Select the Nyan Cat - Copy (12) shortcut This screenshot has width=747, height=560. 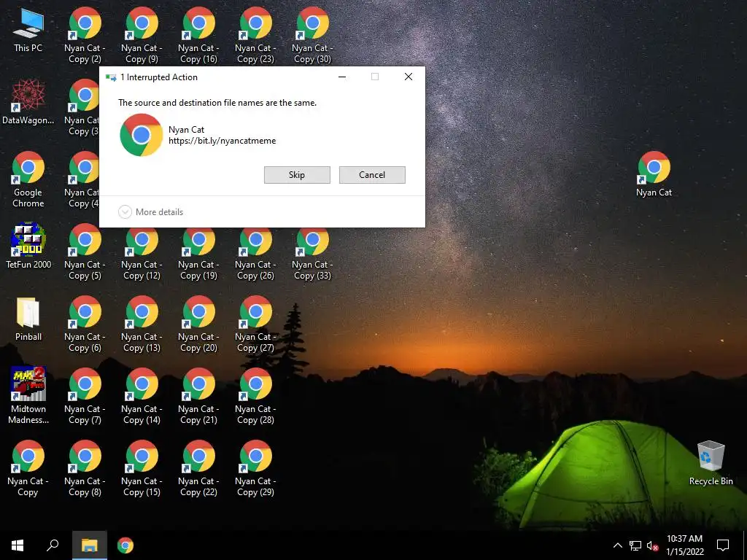pyautogui.click(x=142, y=254)
